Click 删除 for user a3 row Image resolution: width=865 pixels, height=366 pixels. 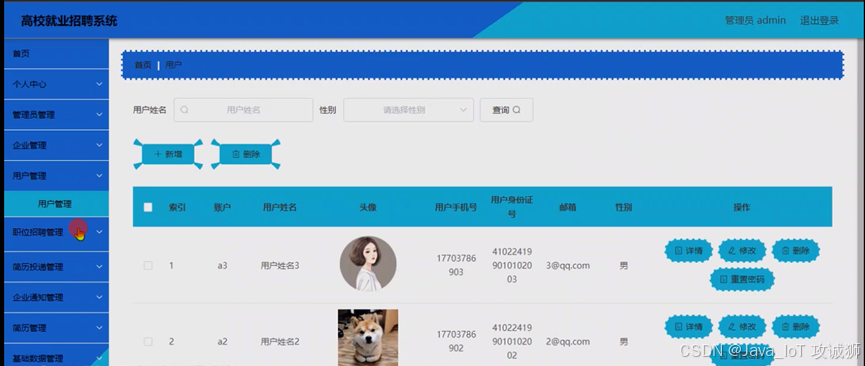795,251
